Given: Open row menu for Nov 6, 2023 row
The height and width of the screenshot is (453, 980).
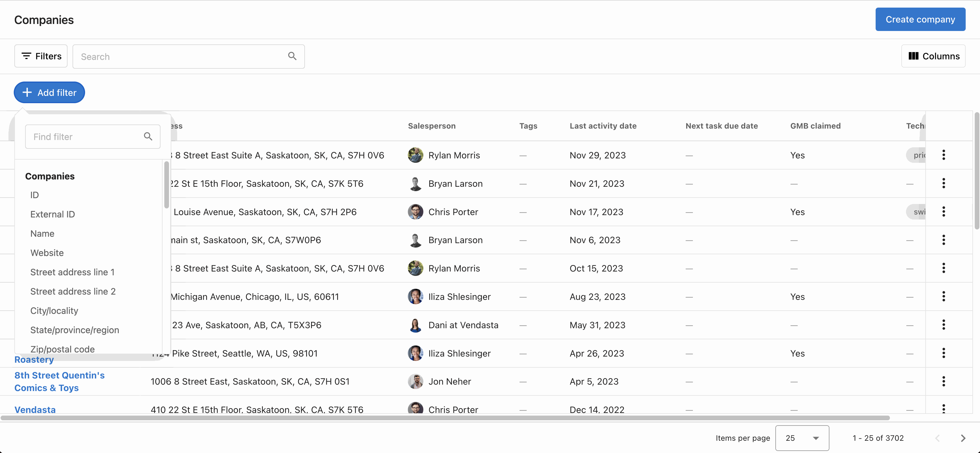Looking at the screenshot, I should click(x=943, y=240).
